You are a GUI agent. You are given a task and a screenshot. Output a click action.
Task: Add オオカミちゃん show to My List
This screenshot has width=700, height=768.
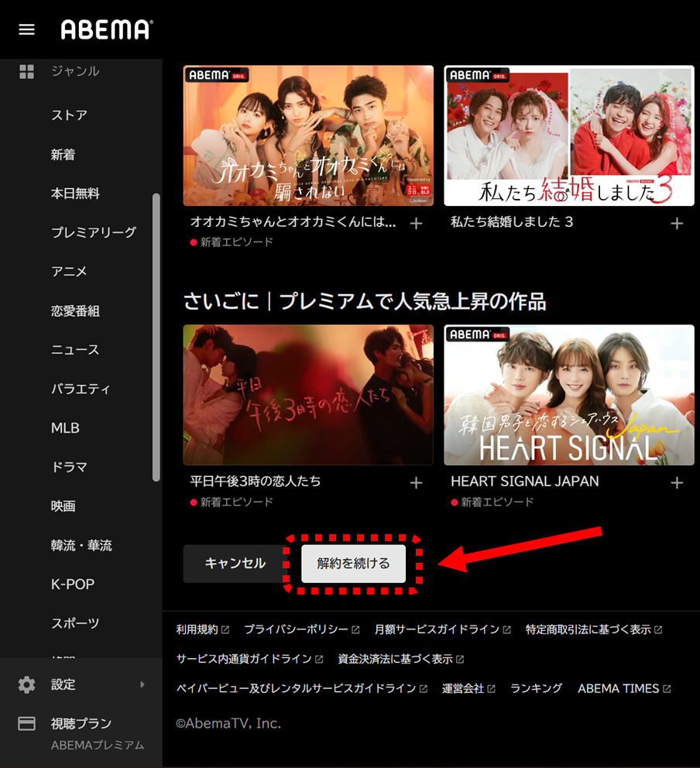416,223
